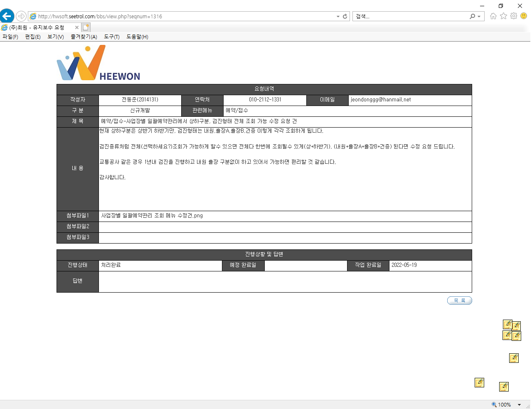Open attachment 사업장별 일괄예약관리 조회 메뉴 수정건.png

[152, 216]
